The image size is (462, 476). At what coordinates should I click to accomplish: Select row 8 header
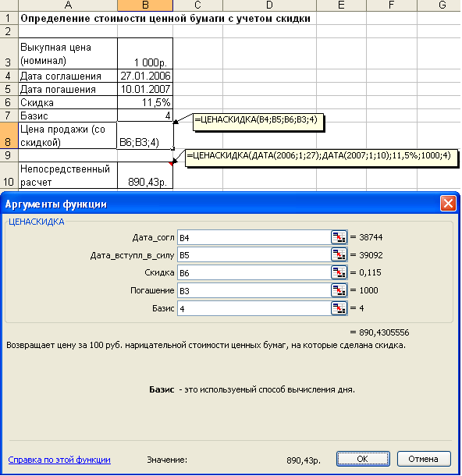(x=9, y=136)
